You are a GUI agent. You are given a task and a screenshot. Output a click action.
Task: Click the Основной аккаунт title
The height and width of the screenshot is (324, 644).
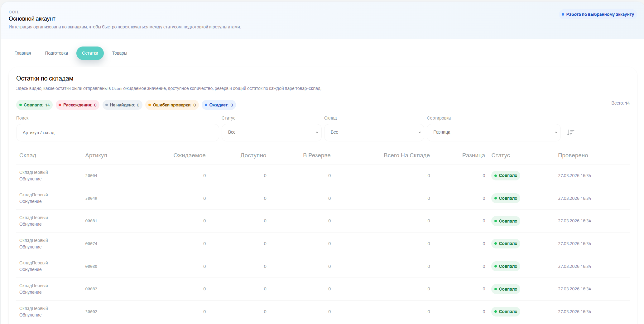(32, 19)
